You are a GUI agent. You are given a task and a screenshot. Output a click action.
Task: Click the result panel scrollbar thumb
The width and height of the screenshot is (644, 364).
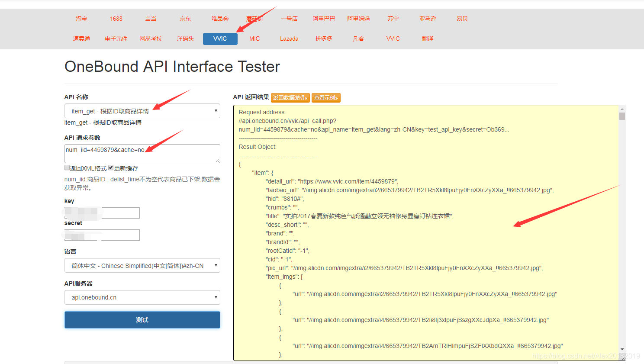tap(622, 116)
